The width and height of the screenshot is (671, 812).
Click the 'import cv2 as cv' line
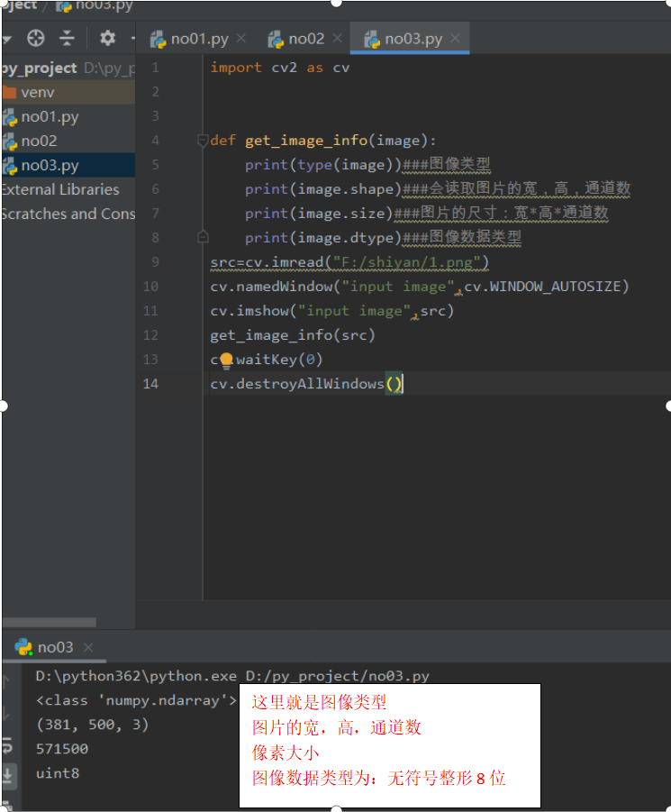tap(280, 68)
